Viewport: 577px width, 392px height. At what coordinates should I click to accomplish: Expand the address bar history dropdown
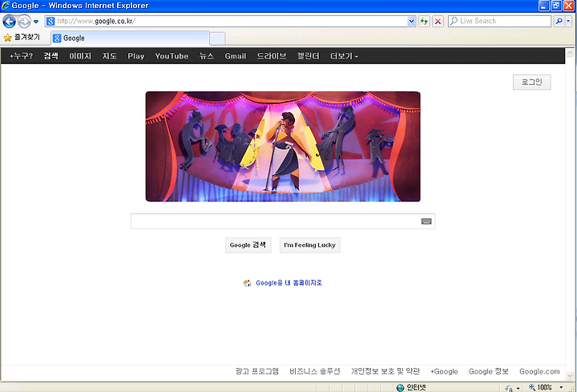pos(411,21)
